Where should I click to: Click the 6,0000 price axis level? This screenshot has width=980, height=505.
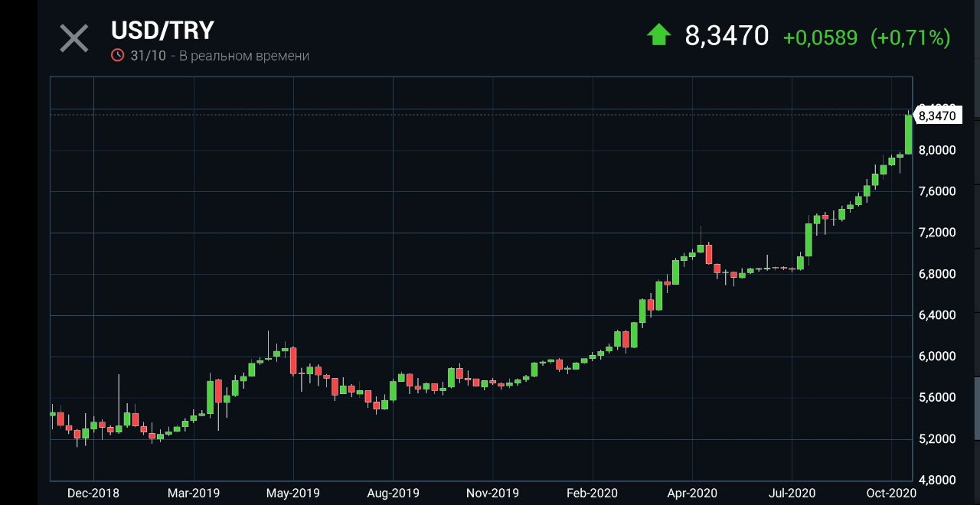coord(936,356)
